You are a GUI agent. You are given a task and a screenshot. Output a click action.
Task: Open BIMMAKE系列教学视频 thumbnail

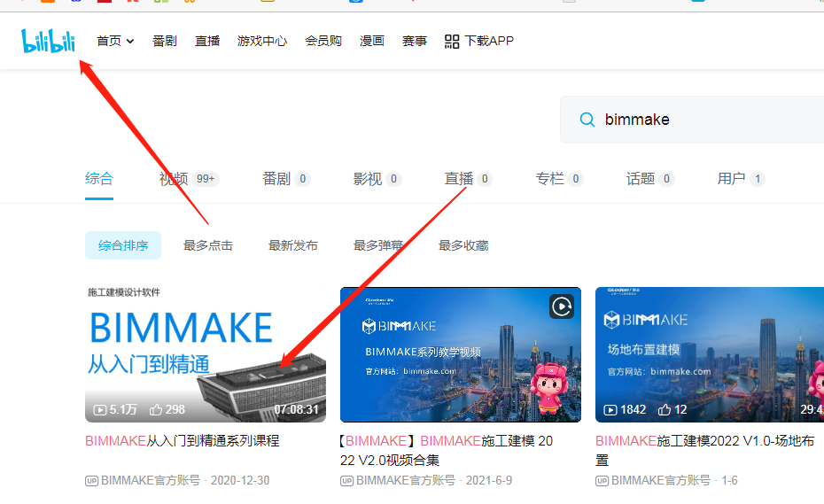[461, 354]
